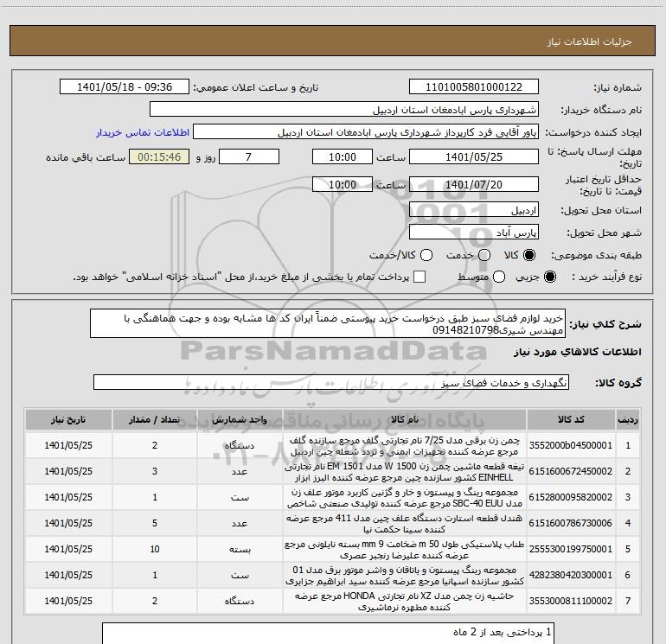The image size is (666, 644).
Task: Click the quantity 3 in the EINHELL blade row
Action: [x=155, y=471]
